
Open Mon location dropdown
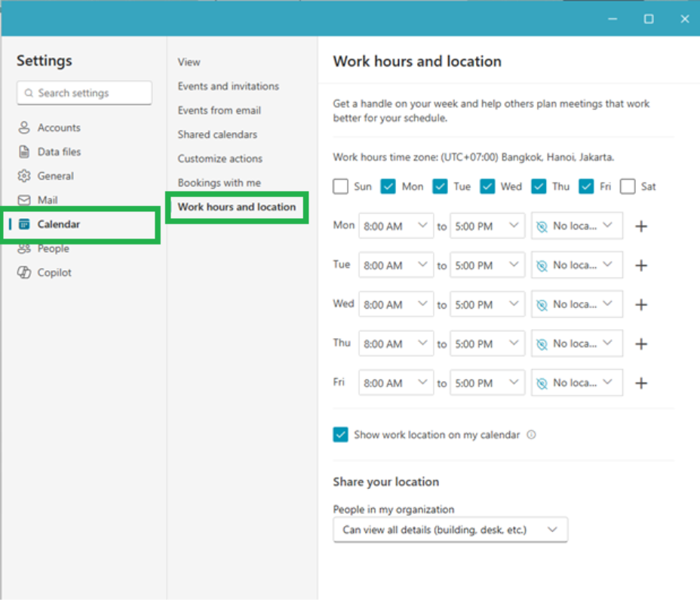coord(577,226)
